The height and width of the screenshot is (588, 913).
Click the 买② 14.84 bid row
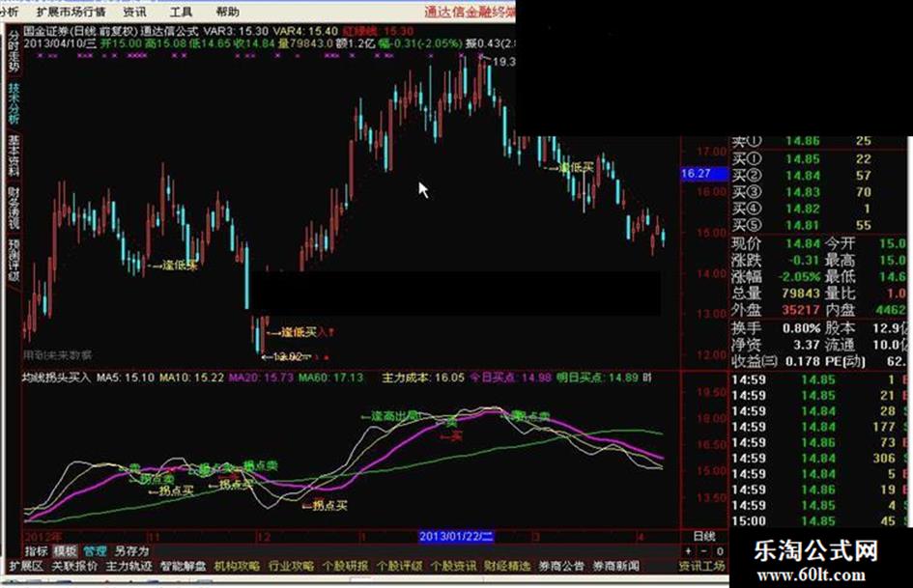pyautogui.click(x=818, y=175)
